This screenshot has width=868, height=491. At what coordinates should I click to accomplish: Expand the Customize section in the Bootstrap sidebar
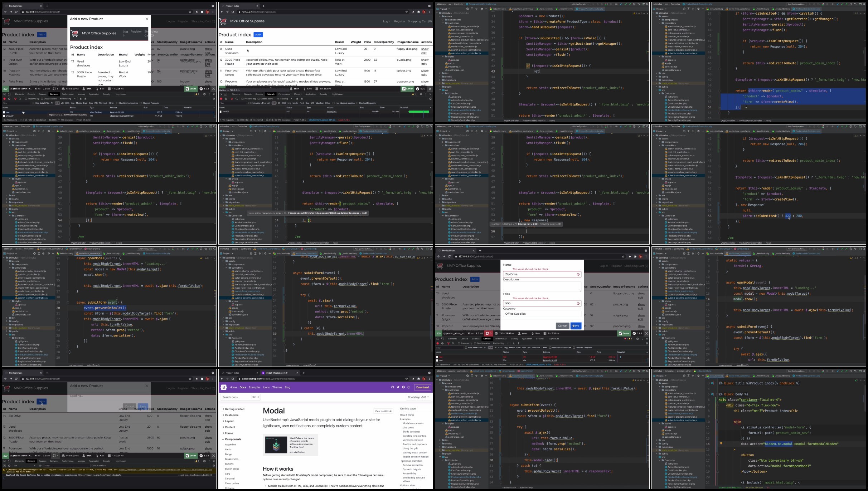(230, 415)
